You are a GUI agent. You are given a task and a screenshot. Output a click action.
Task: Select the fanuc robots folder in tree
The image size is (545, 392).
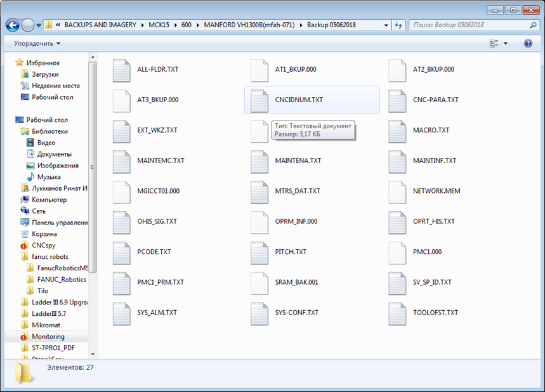coord(49,256)
